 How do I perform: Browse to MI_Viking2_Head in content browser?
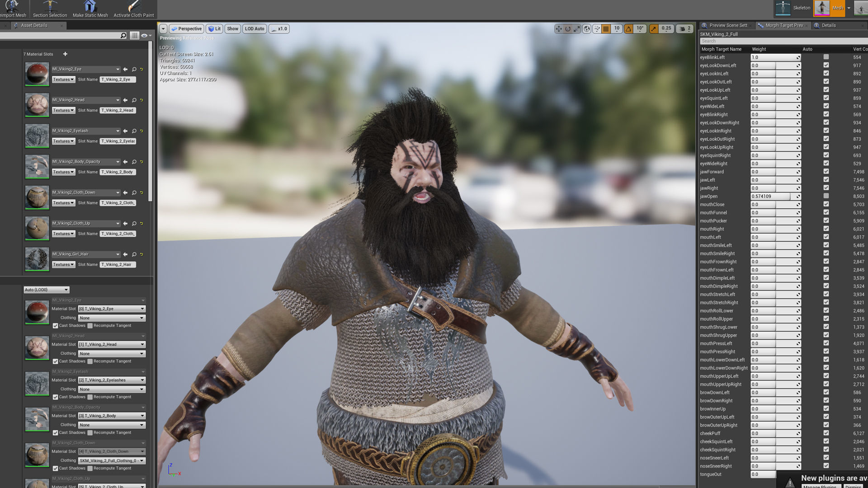pyautogui.click(x=134, y=100)
